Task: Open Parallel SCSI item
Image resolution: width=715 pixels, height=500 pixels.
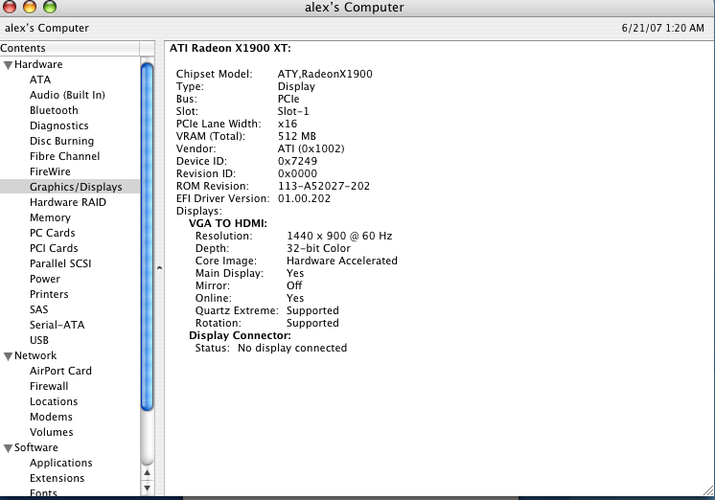Action: click(x=61, y=263)
